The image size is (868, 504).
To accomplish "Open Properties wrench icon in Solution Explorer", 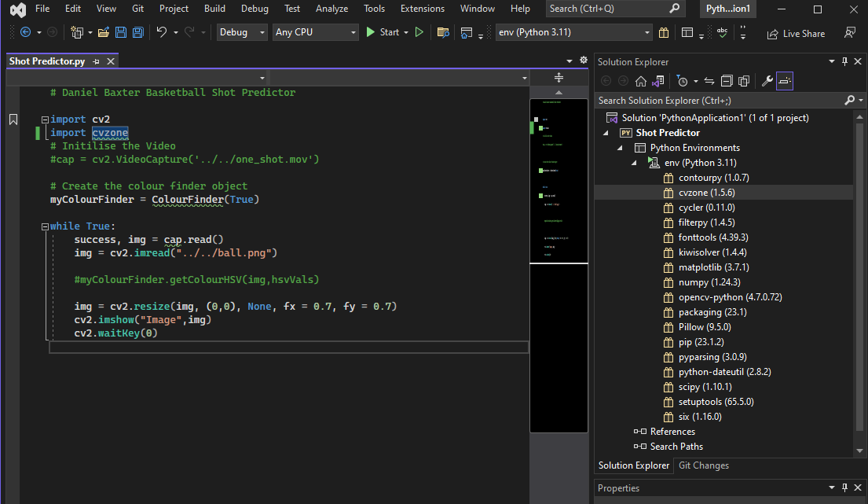I will pyautogui.click(x=767, y=82).
